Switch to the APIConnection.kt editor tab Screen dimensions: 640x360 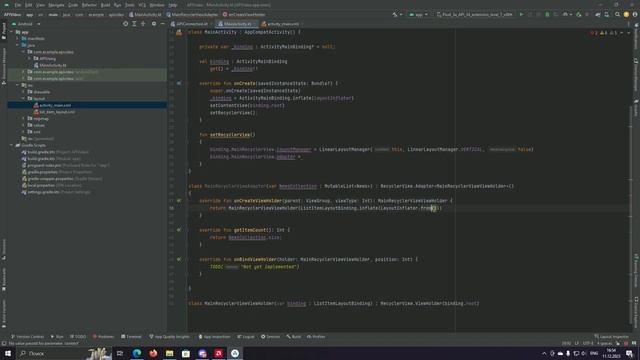190,24
